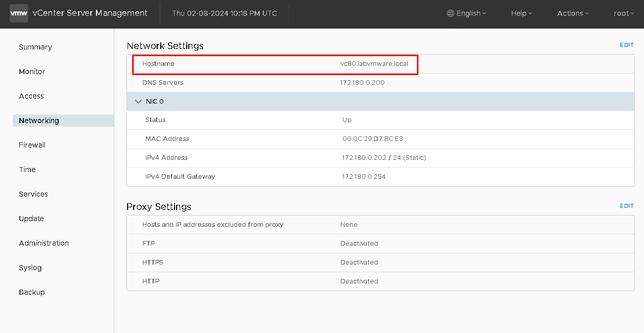Click the Proxy Settings heading
644x333 pixels.
tap(159, 207)
